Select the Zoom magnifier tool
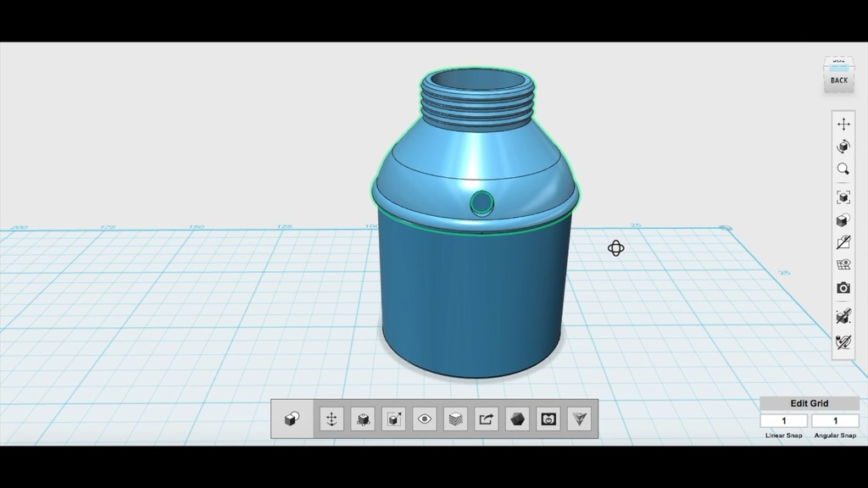This screenshot has width=868, height=488. click(x=843, y=169)
